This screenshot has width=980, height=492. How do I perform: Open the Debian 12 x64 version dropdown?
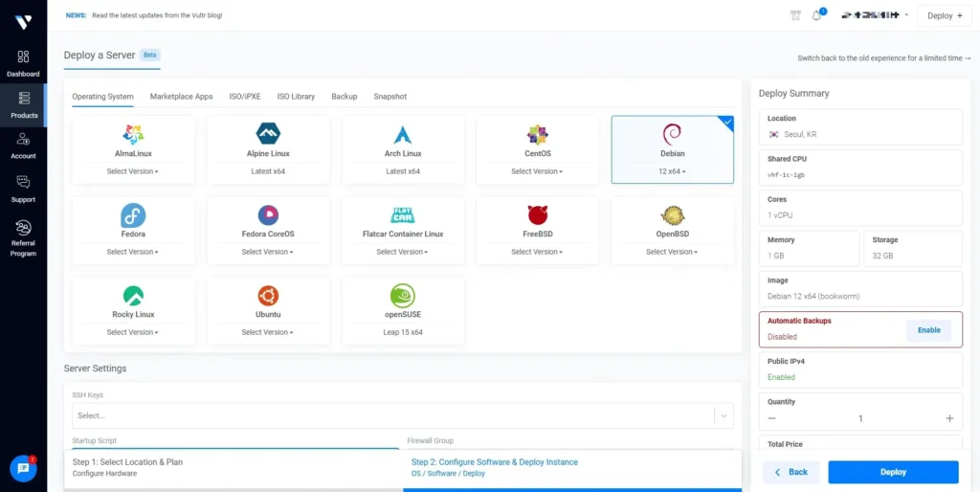672,171
